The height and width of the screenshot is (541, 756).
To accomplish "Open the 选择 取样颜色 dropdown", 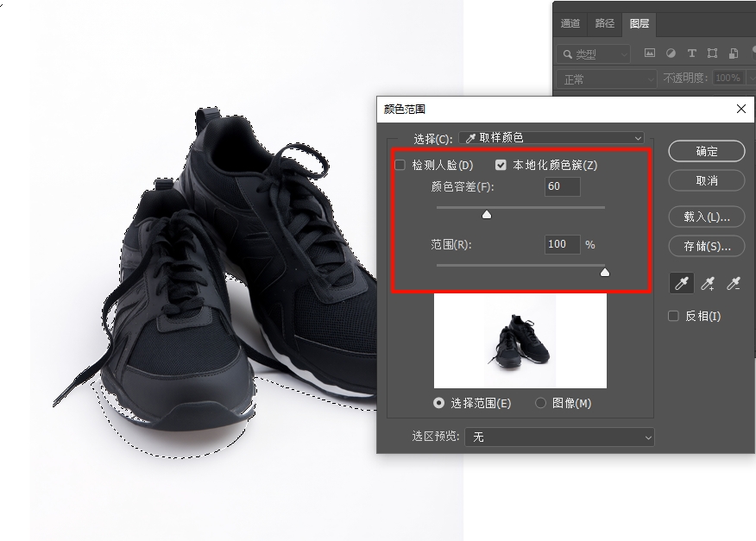I will point(552,138).
